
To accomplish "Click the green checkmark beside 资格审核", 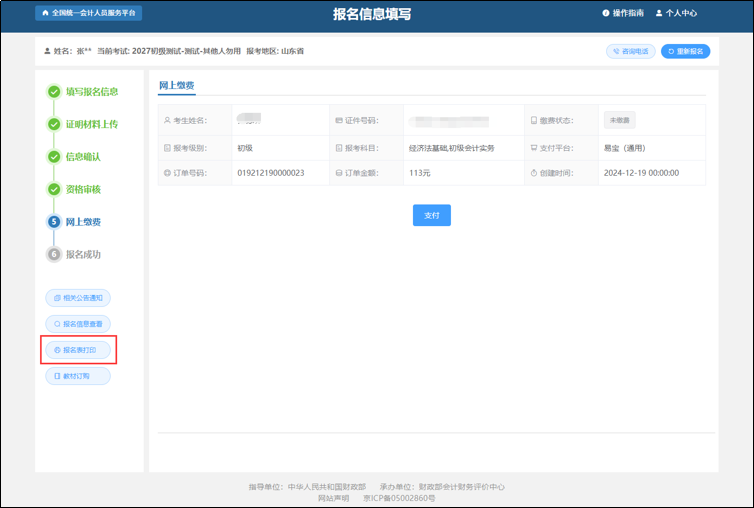I will (x=54, y=189).
